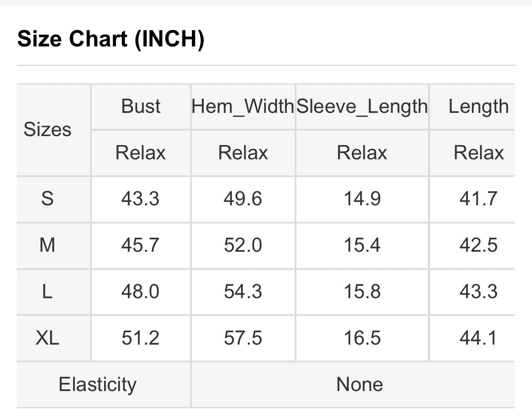The image size is (532, 417).
Task: Click the Bust column header
Action: coord(141,107)
